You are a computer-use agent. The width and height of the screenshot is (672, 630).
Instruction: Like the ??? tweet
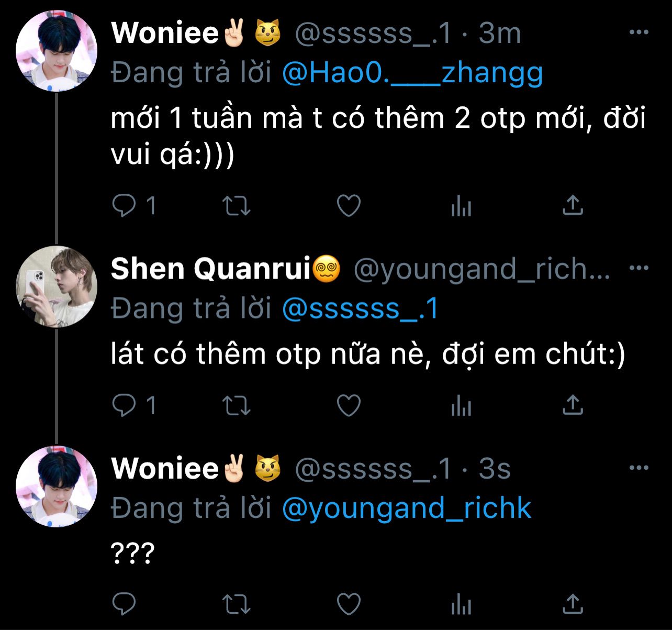(349, 604)
